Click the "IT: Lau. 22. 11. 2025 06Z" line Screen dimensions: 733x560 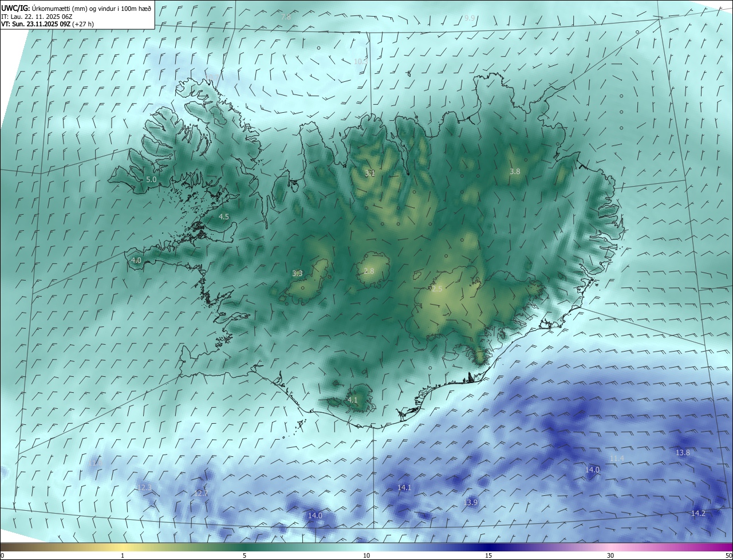37,17
